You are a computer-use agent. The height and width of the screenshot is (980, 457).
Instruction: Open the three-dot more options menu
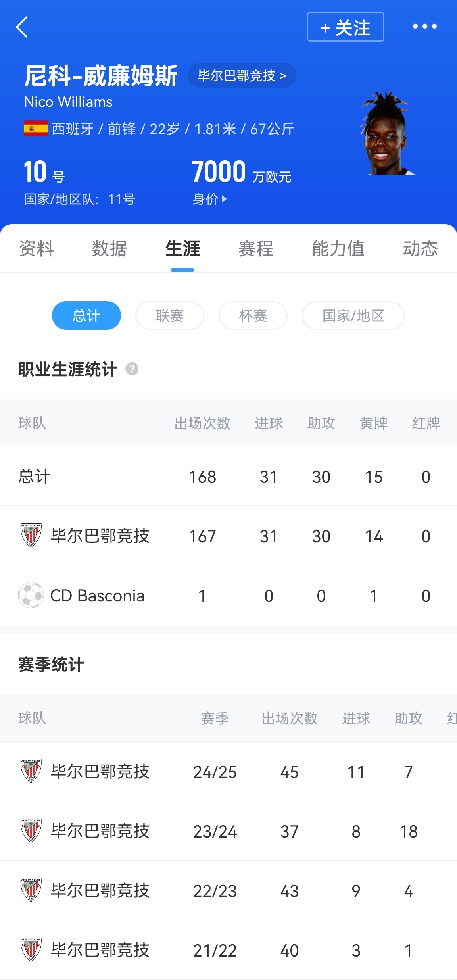pos(424,27)
